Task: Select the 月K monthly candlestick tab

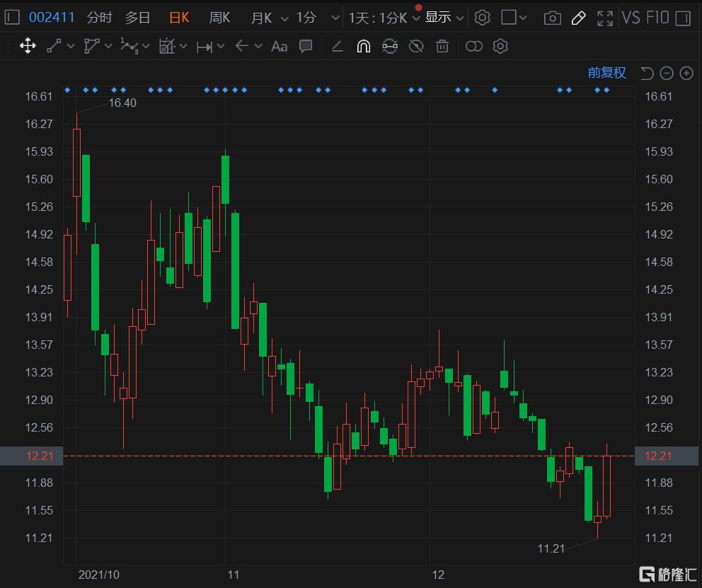Action: point(261,18)
